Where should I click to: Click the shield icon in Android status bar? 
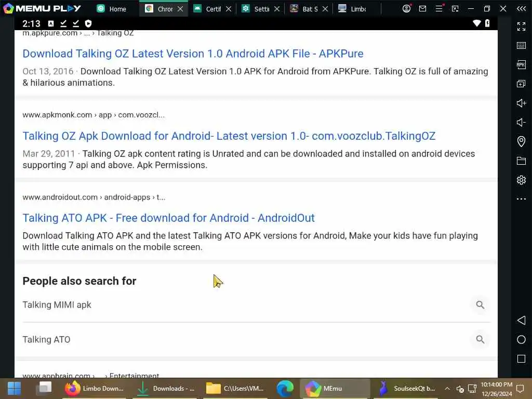[x=88, y=23]
